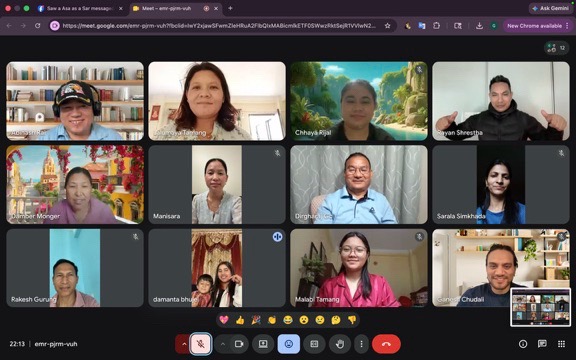Send the thumbs up reaction

[240, 320]
